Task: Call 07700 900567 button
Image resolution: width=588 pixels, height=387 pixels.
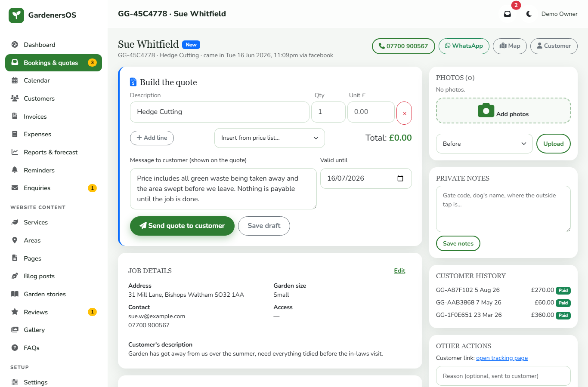Action: [x=403, y=46]
